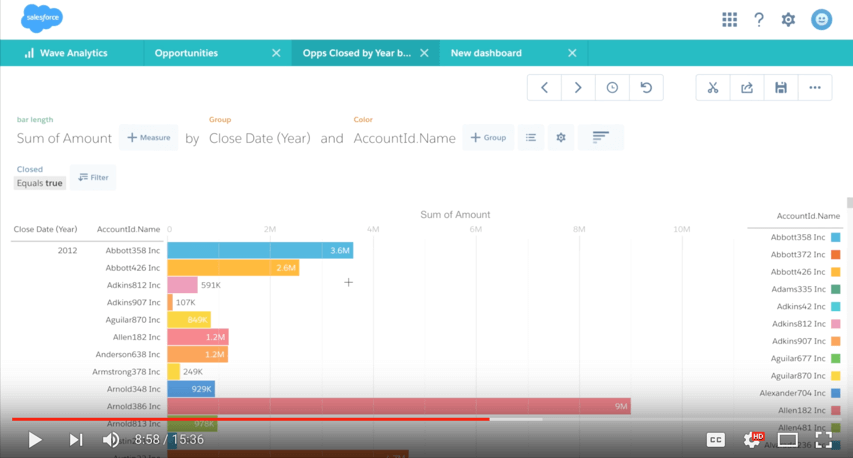
Task: Click the Allen182 Inc 1.2M bar
Action: [197, 337]
